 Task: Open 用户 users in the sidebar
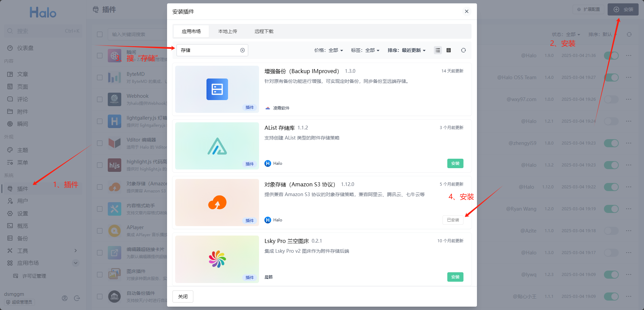pos(42,201)
